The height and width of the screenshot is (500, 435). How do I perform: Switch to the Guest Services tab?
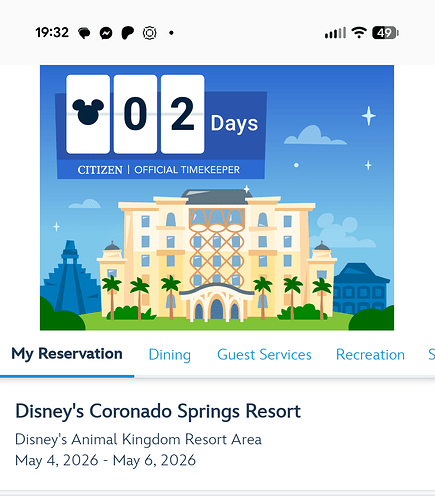(264, 355)
